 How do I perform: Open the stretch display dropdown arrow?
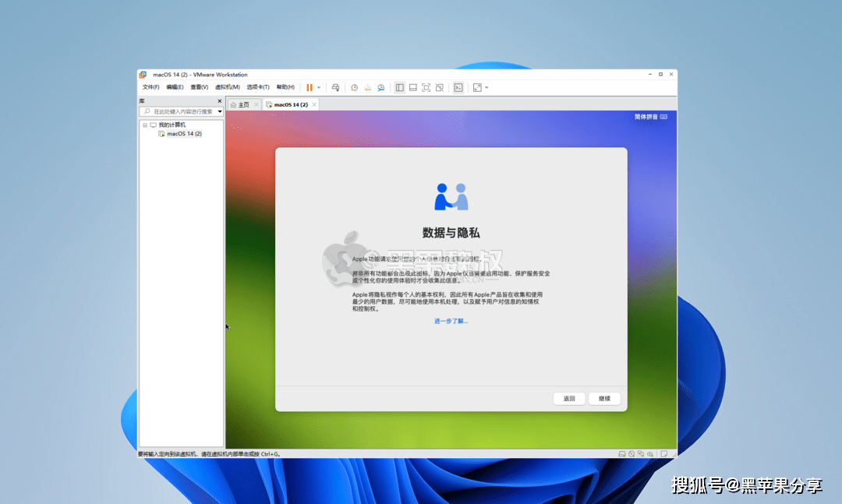[x=486, y=87]
